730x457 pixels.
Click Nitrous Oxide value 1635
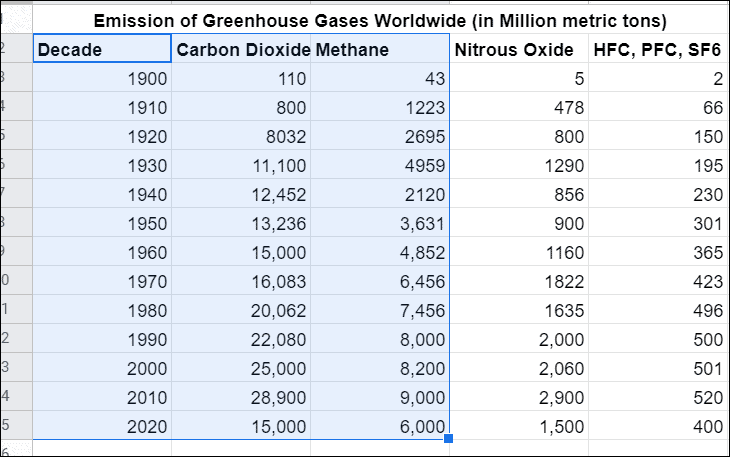tap(519, 309)
